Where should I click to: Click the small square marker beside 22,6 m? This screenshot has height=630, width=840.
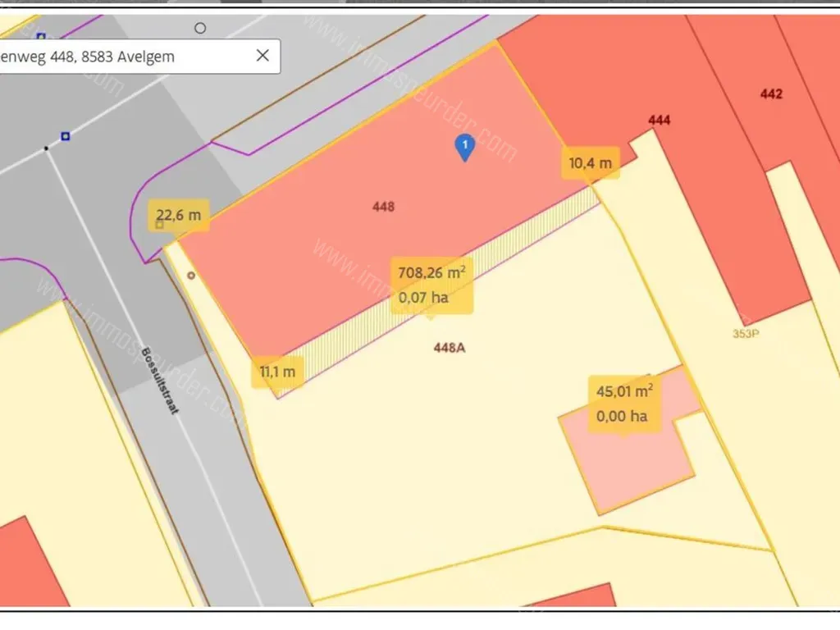pos(159,224)
